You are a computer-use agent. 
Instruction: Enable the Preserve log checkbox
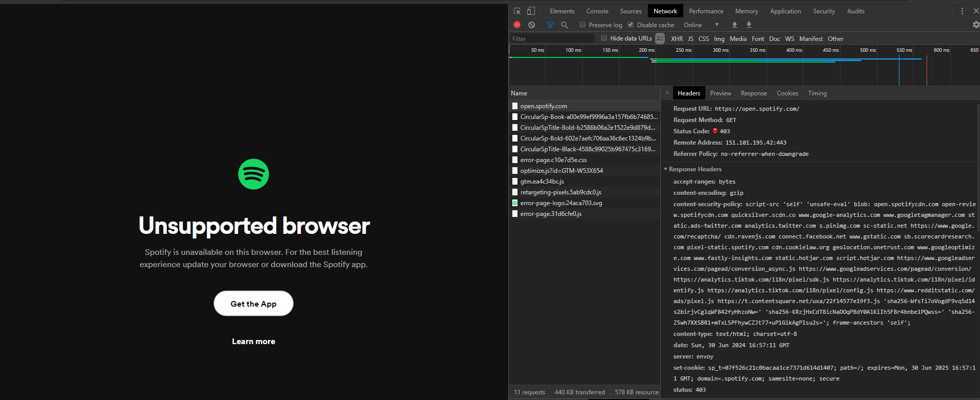582,25
